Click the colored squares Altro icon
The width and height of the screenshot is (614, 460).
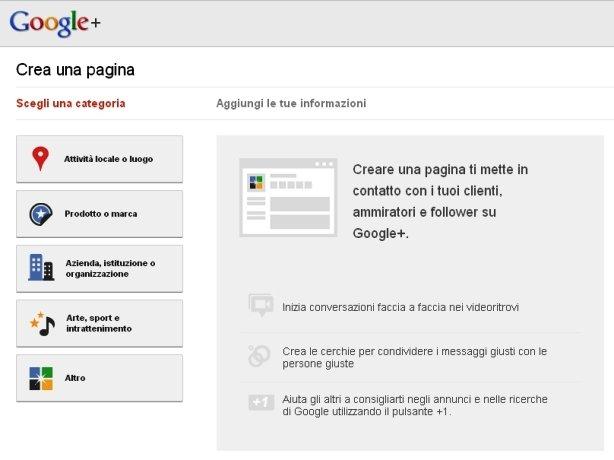pyautogui.click(x=41, y=378)
